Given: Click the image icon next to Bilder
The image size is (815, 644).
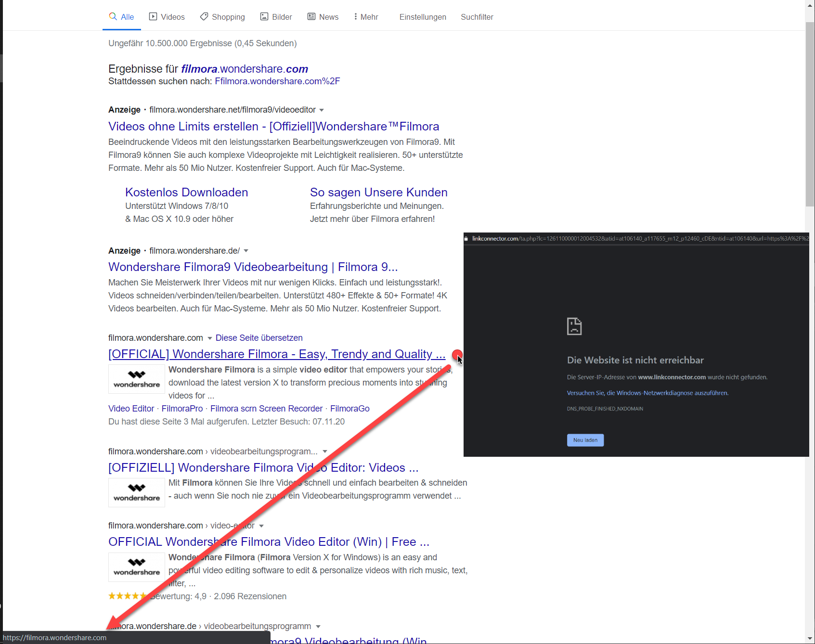Looking at the screenshot, I should (x=264, y=16).
